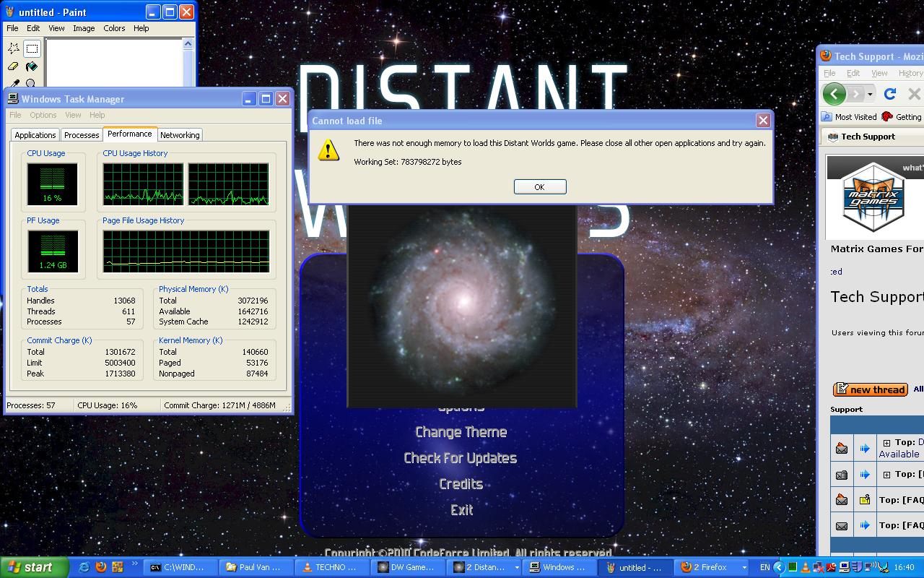Launch Firefox from Quick Launch bar
The height and width of the screenshot is (578, 924).
pyautogui.click(x=101, y=567)
